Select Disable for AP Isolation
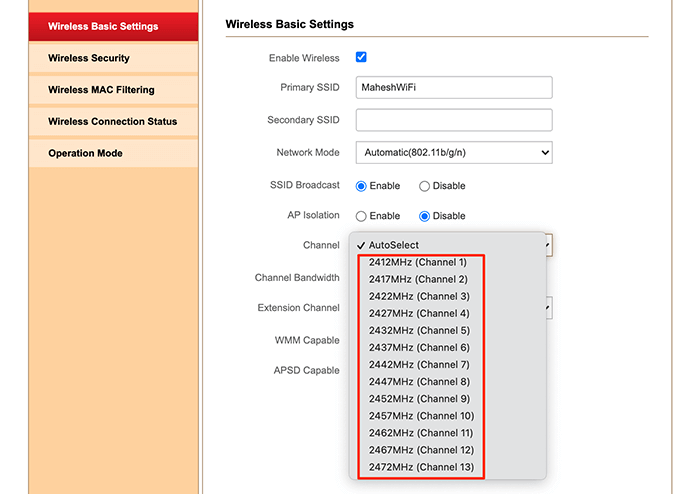This screenshot has height=494, width=680. pyautogui.click(x=425, y=216)
